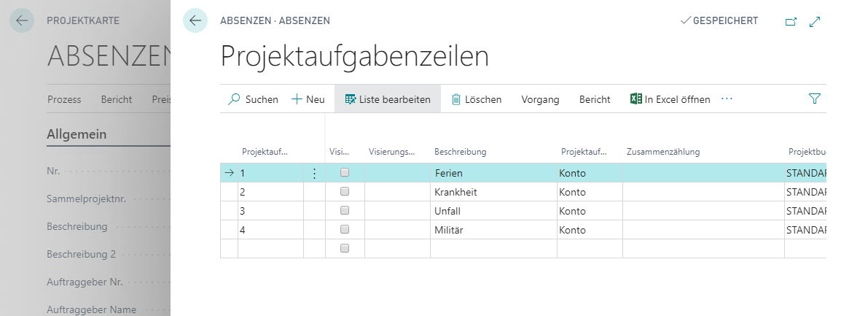Tick the Visiert checkbox for Krankheit
This screenshot has width=868, height=316.
tap(345, 192)
